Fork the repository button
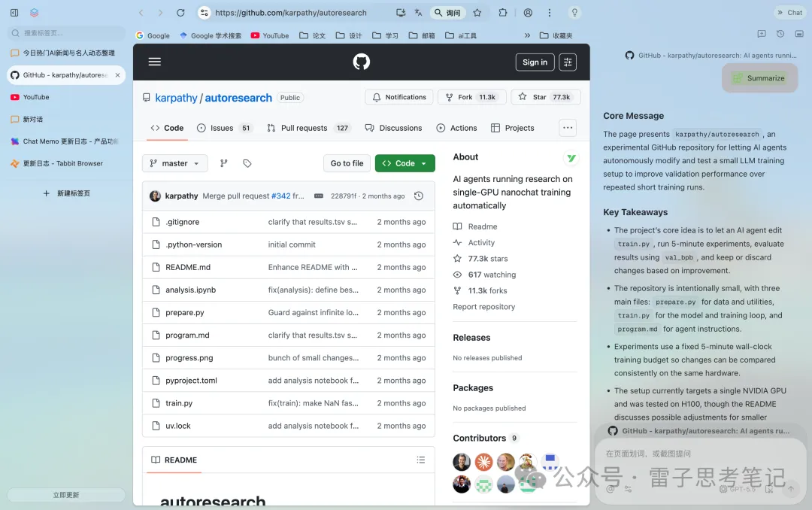Screen dimensions: 812x510 471,97
